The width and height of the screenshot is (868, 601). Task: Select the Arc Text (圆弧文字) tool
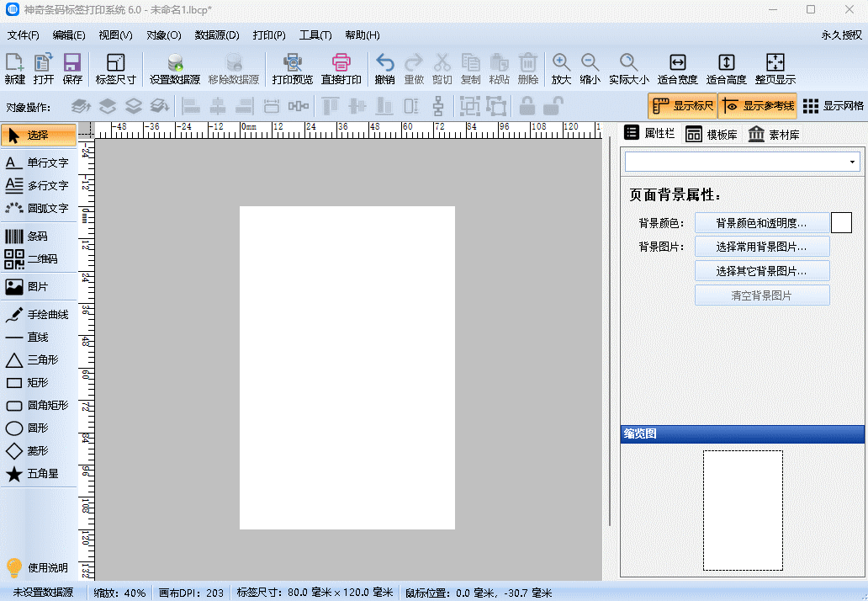[x=38, y=208]
